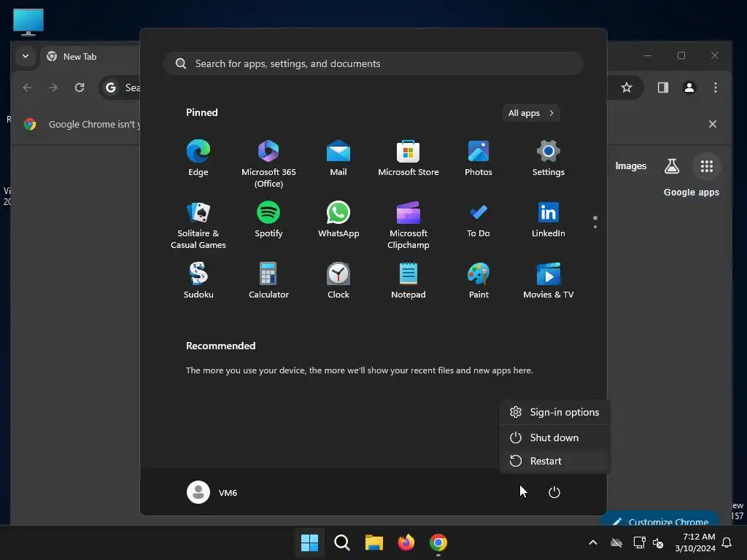
Task: Open the LinkedIn app
Action: [x=549, y=220]
